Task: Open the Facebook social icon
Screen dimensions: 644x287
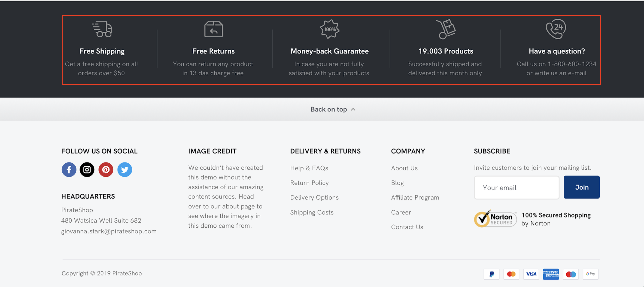Action: tap(69, 170)
